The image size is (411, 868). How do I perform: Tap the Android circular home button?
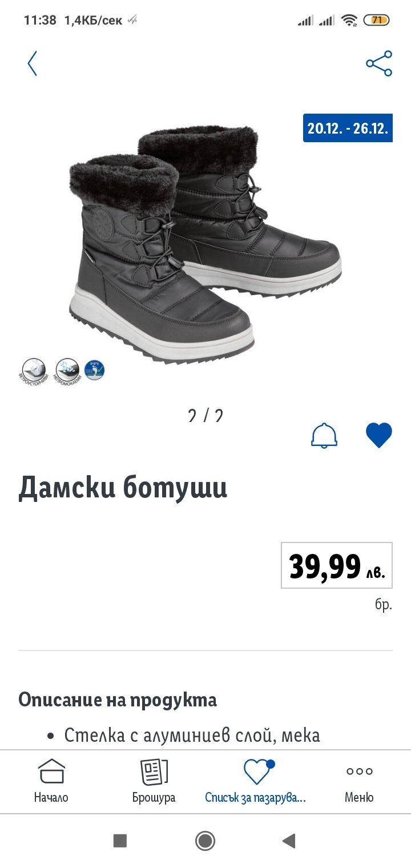[205, 841]
